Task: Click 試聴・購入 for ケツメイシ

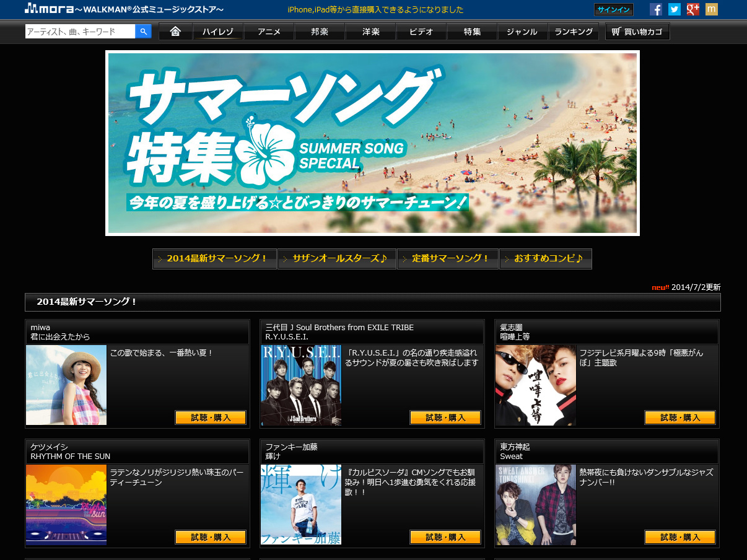Action: click(211, 537)
